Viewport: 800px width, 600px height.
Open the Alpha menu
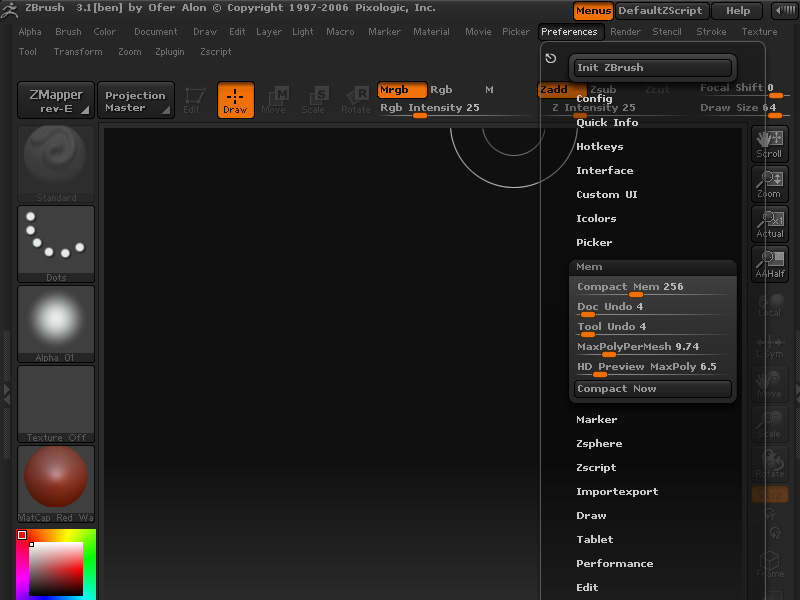click(30, 32)
